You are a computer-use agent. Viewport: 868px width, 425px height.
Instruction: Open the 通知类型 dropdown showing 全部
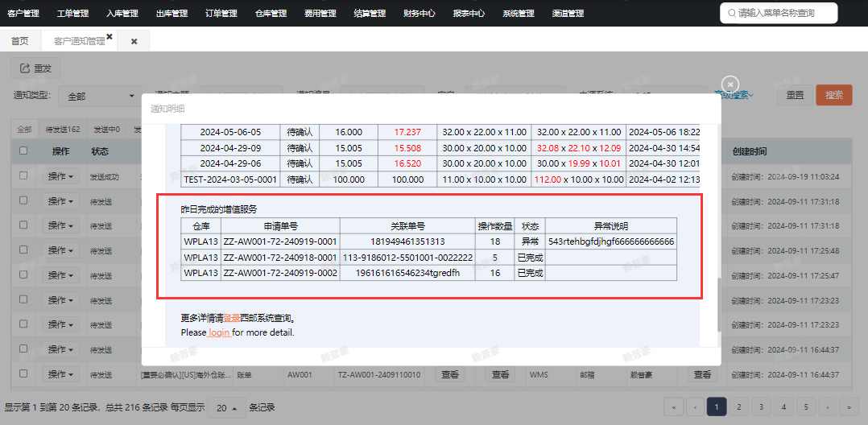pos(101,97)
